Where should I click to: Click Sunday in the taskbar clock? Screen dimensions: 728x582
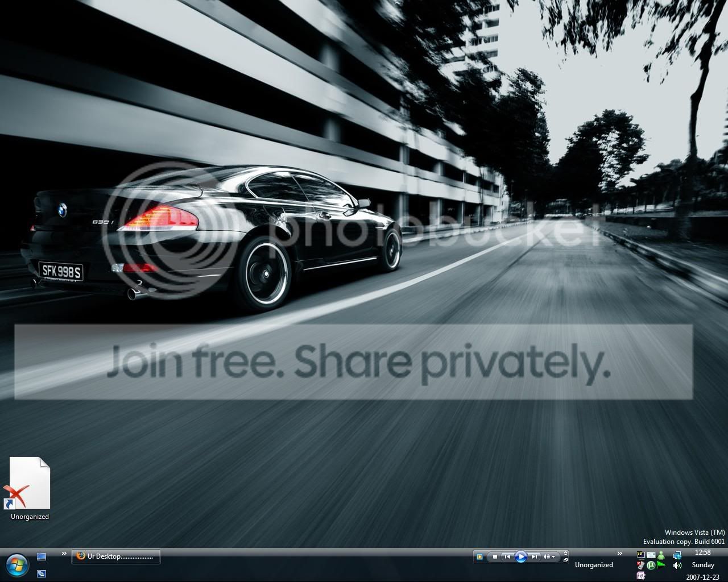pos(703,565)
